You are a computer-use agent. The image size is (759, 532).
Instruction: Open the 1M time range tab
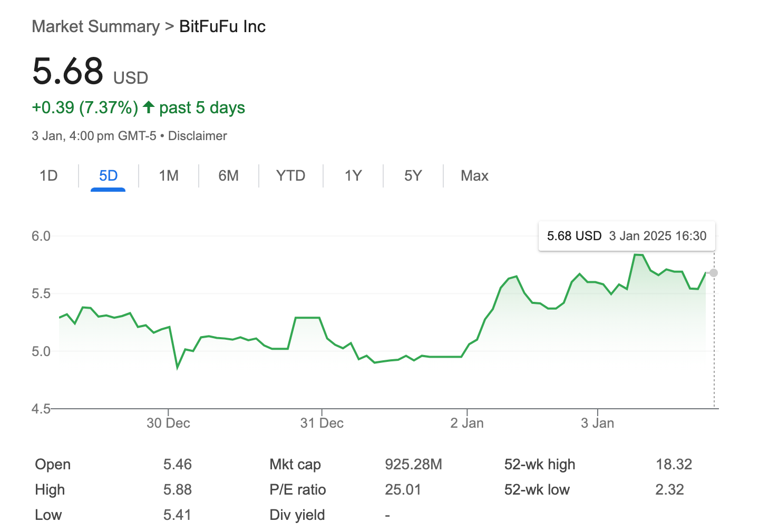169,175
